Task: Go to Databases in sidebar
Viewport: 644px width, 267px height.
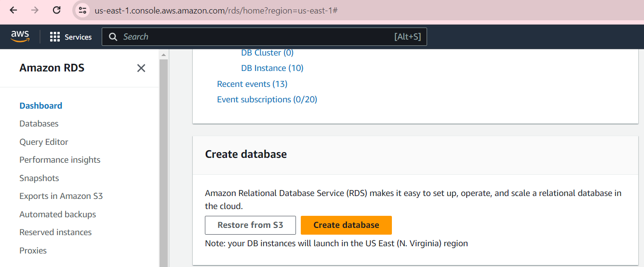Action: (39, 124)
